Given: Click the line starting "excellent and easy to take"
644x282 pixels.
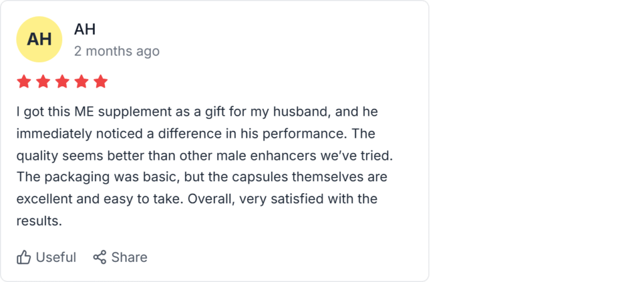Looking at the screenshot, I should pyautogui.click(x=196, y=199).
